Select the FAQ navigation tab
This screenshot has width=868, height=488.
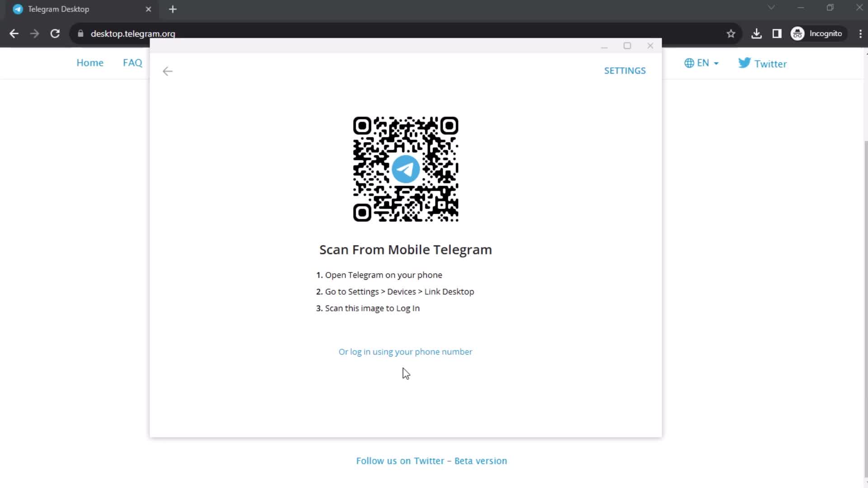[x=132, y=62]
